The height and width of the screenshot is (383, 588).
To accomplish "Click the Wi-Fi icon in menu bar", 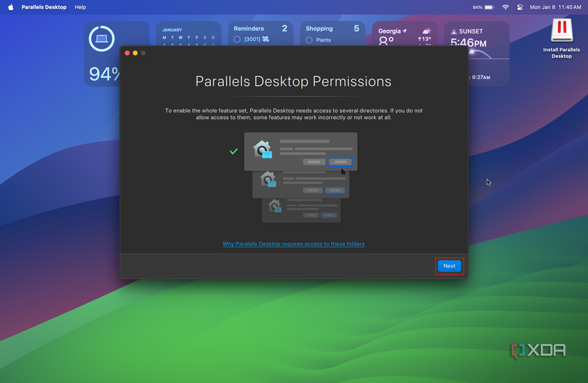I will (x=505, y=7).
